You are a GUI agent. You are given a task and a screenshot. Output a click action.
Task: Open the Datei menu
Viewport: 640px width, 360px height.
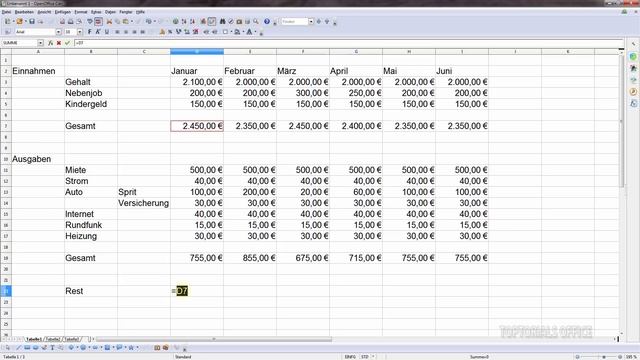pos(6,12)
